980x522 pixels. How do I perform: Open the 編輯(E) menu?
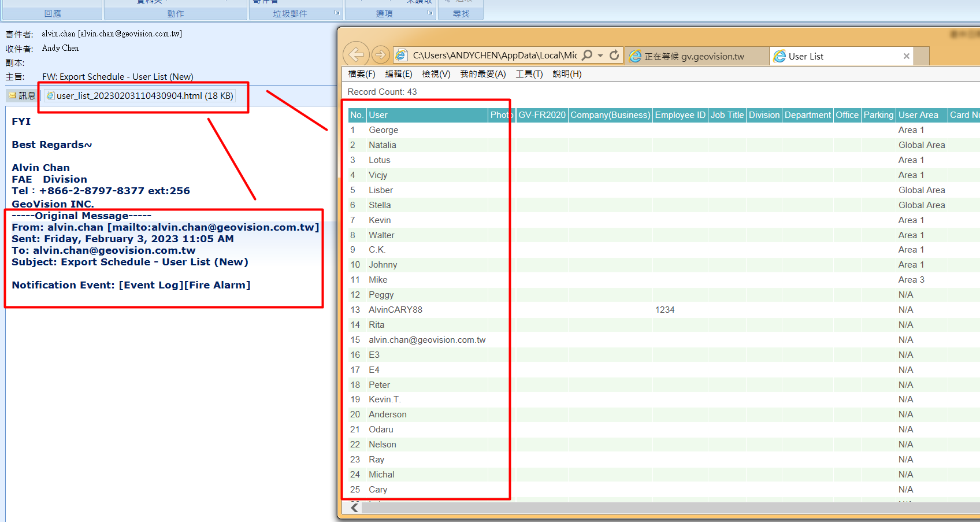click(399, 74)
